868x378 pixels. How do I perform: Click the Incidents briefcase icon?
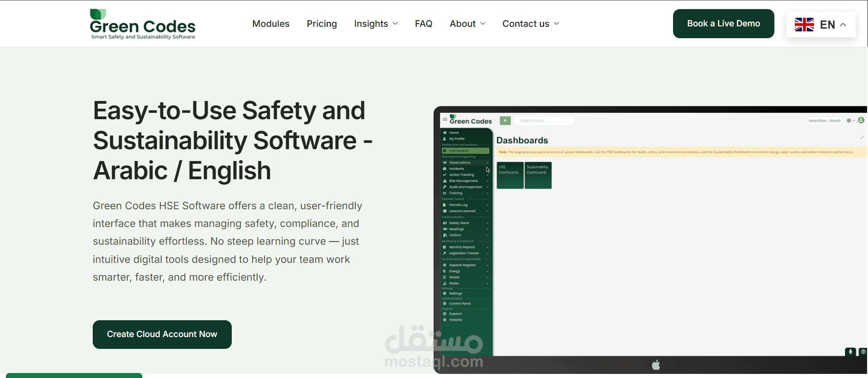coord(445,169)
